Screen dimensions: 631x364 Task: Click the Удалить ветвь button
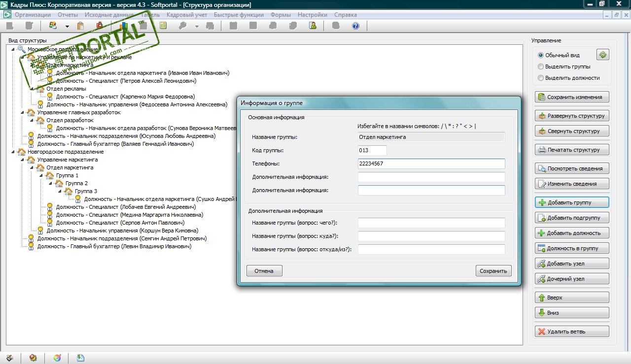(572, 331)
